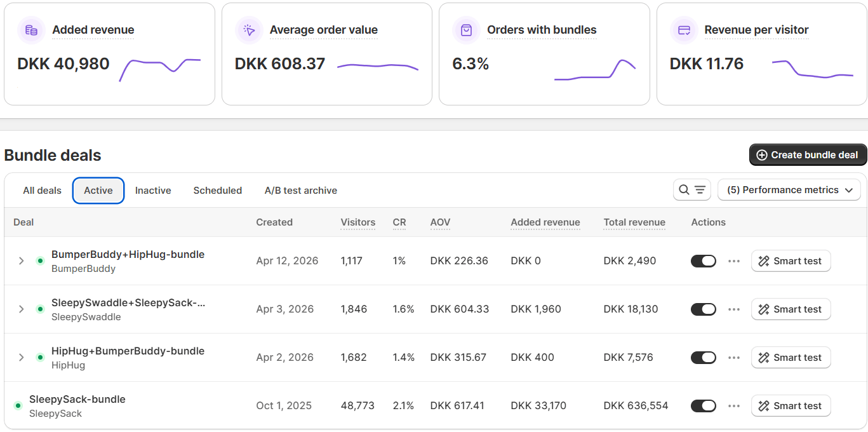
Task: Turn off the HipHug+BumperBuddy-bundle switch
Action: point(704,358)
